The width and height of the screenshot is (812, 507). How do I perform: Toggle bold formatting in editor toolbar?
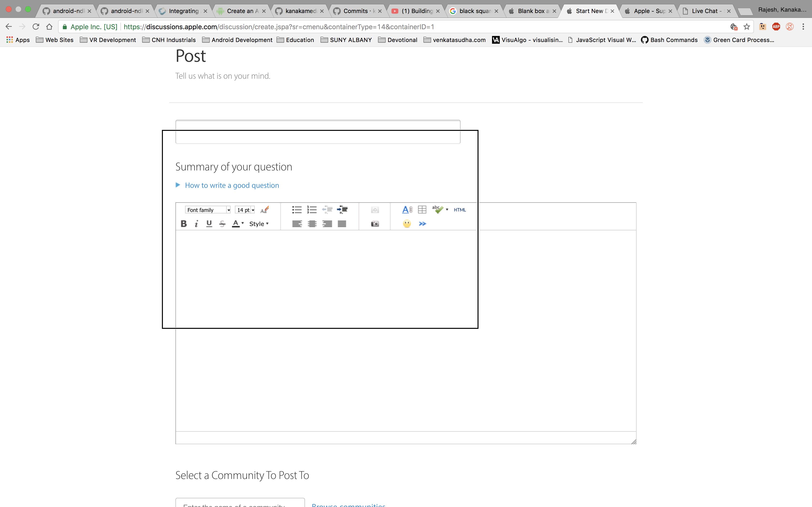coord(183,224)
